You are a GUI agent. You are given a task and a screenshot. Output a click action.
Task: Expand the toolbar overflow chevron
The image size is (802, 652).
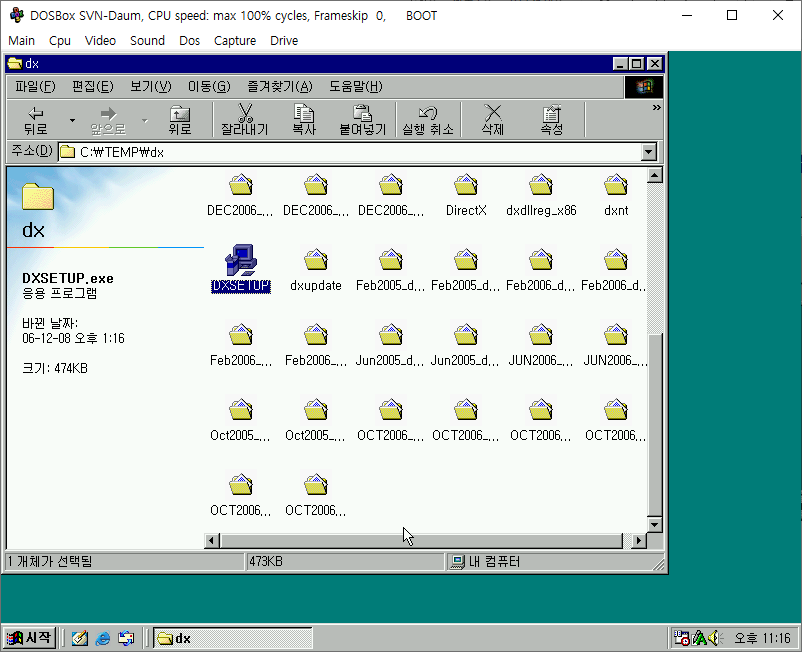[x=656, y=107]
